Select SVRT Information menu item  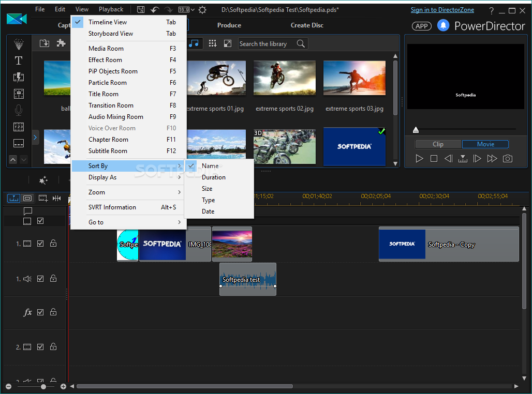click(x=128, y=207)
